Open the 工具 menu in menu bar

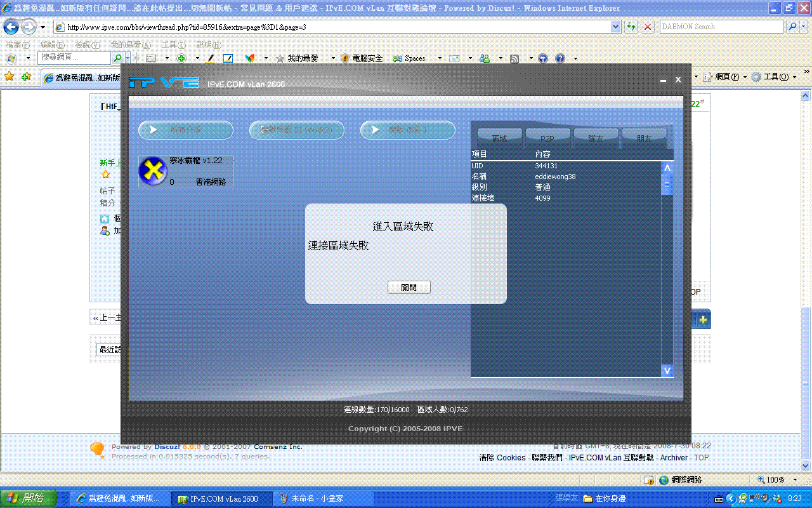[x=174, y=45]
